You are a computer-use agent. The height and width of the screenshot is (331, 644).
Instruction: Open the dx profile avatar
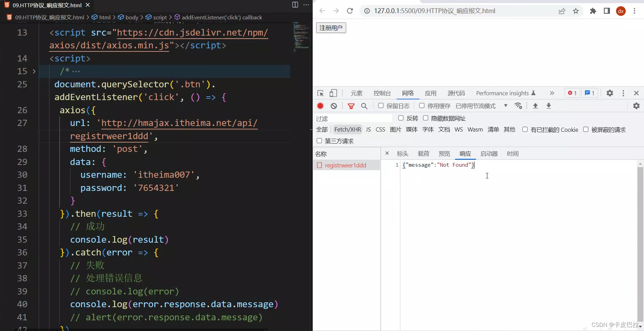pyautogui.click(x=621, y=11)
